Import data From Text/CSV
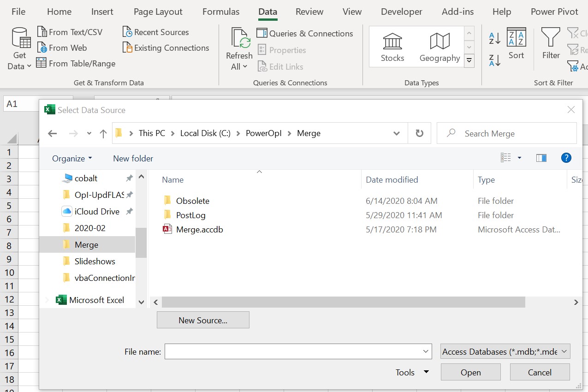 coord(70,32)
